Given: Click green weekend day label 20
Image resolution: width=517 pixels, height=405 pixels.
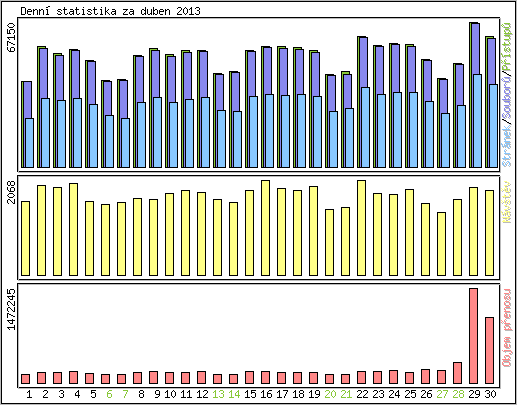Looking at the screenshot, I should [x=330, y=394].
